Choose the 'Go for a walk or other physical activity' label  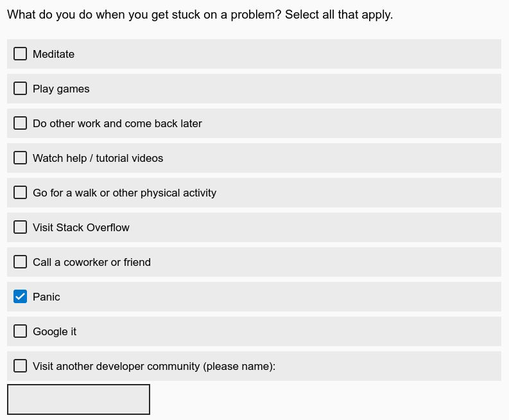(125, 193)
